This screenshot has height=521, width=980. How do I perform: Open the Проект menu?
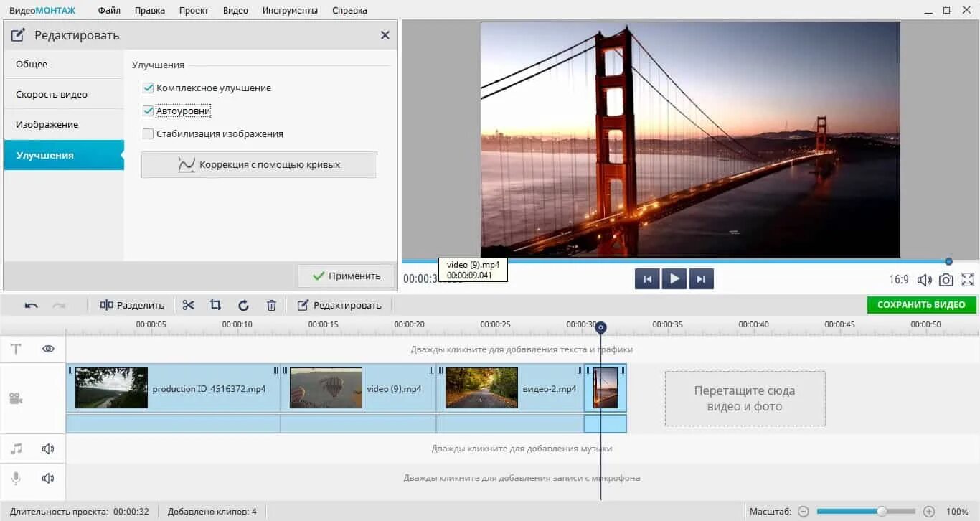pyautogui.click(x=194, y=10)
